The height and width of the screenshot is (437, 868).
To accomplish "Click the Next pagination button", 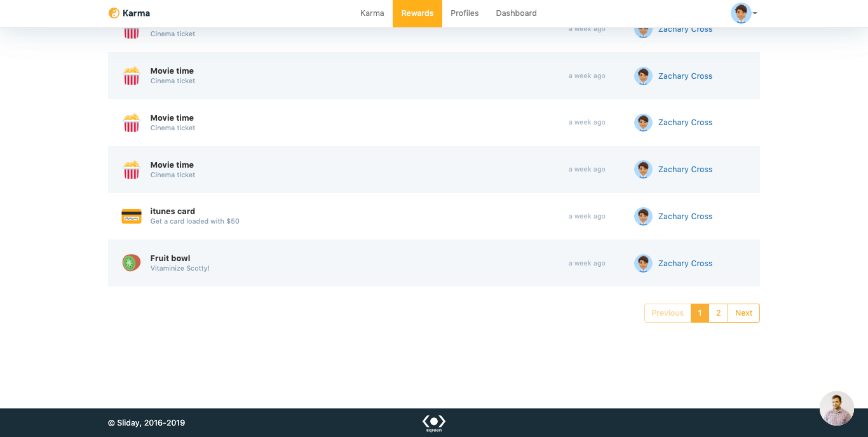I will coord(743,313).
